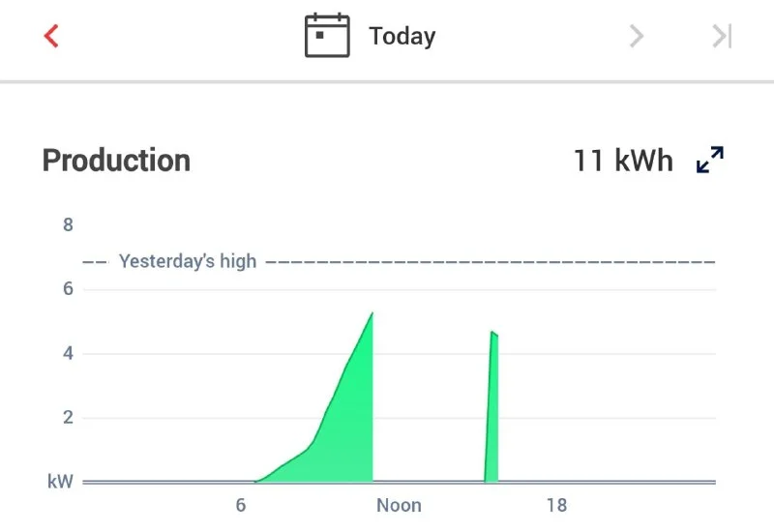Go back to the previous day
The image size is (774, 532).
51,37
